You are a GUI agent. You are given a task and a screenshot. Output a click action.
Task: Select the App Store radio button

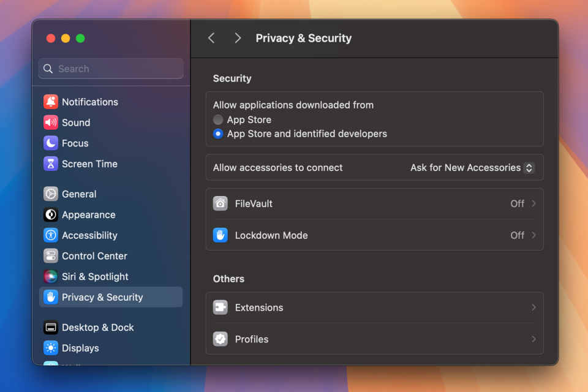(218, 119)
